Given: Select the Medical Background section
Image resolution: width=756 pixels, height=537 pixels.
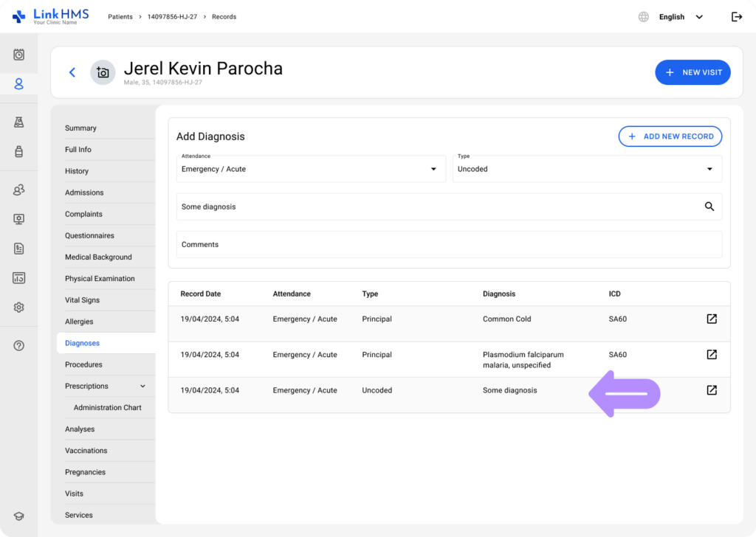Looking at the screenshot, I should [98, 257].
